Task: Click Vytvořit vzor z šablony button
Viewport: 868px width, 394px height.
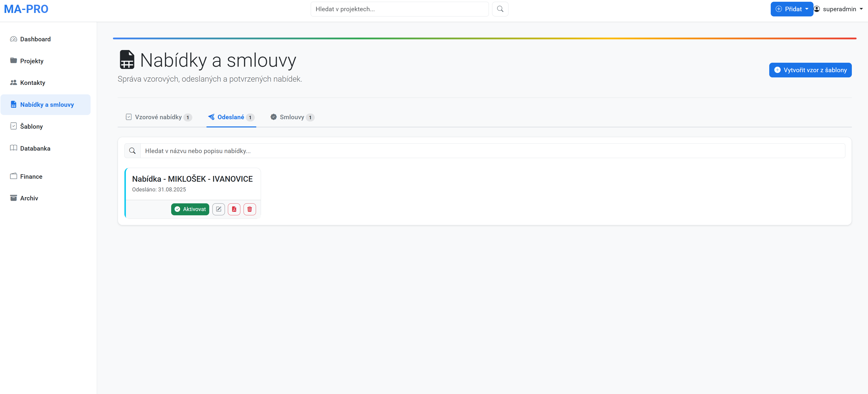Action: pyautogui.click(x=810, y=70)
